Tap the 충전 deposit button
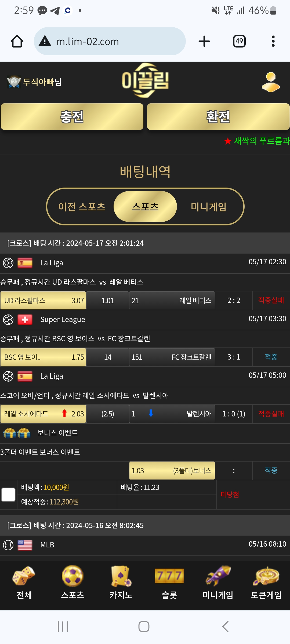This screenshot has height=644, width=290. click(72, 116)
